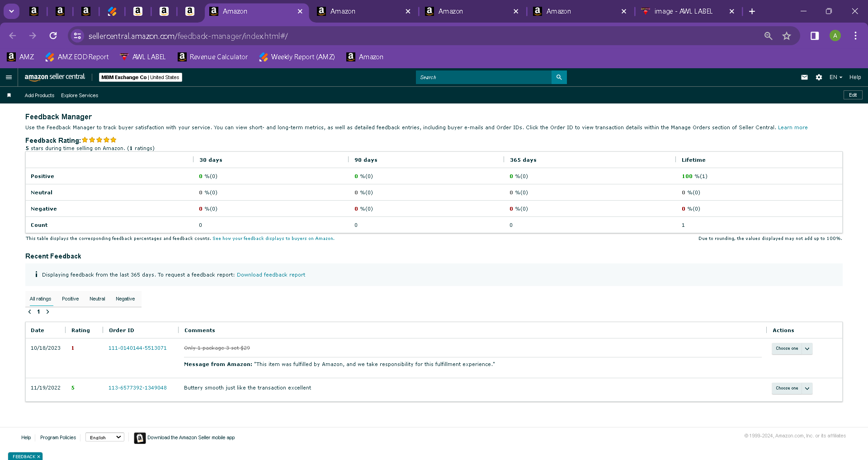Open the Seller Central hamburger menu

tap(9, 77)
